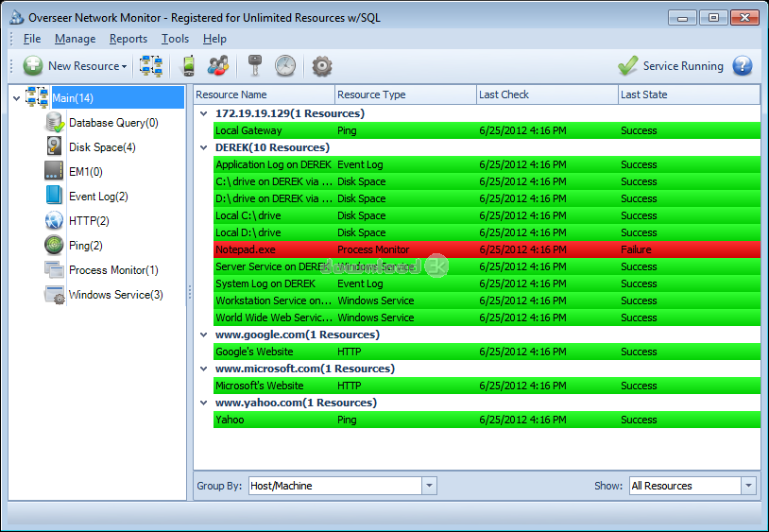Click the EM1 device icon
Image resolution: width=769 pixels, height=532 pixels.
click(54, 171)
